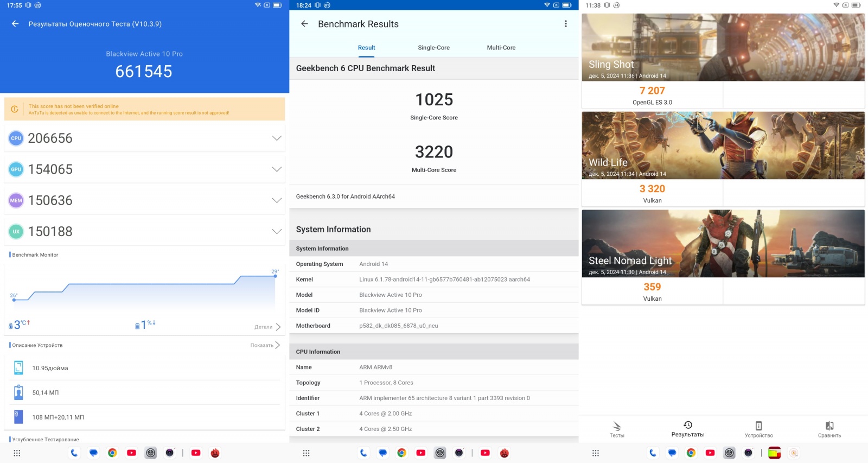Click the Motherboard value p582_dk_dk085_6878_u0_neu
The image size is (868, 463).
tap(399, 326)
